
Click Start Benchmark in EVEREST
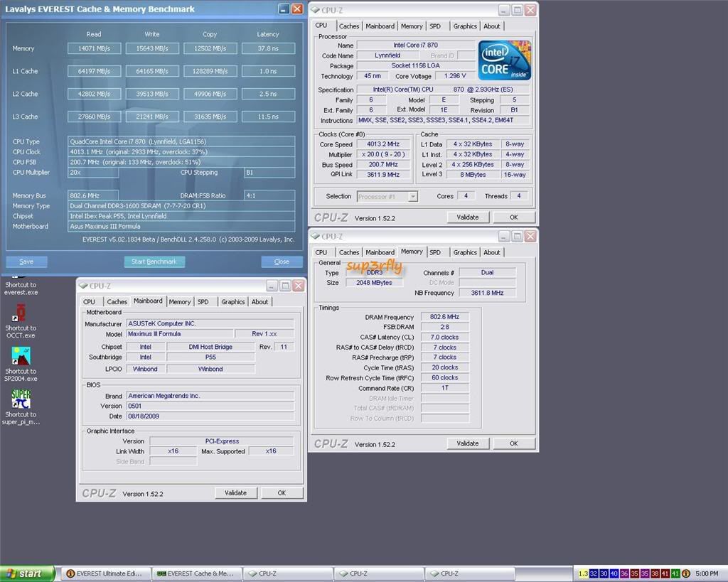click(x=154, y=261)
